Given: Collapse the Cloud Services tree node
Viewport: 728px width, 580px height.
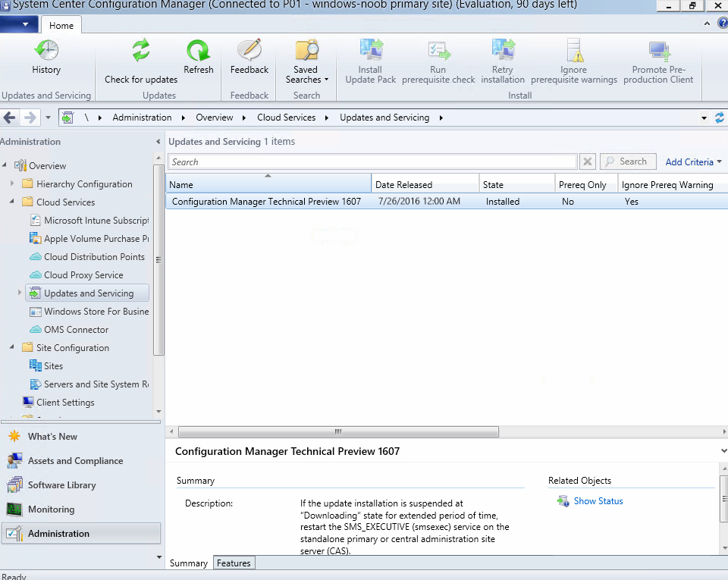Looking at the screenshot, I should [12, 202].
